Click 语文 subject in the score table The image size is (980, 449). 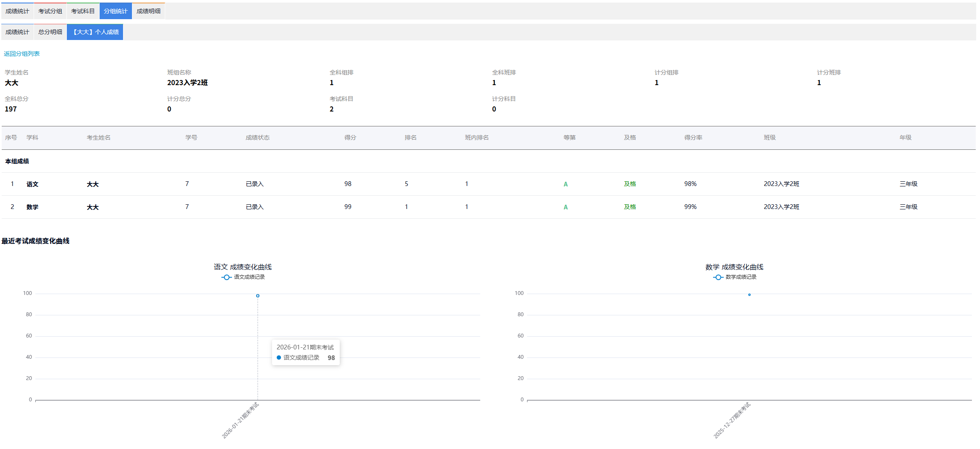tap(32, 184)
